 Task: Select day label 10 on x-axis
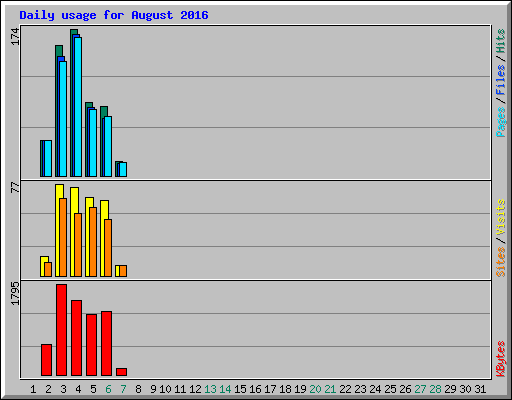[x=165, y=389]
